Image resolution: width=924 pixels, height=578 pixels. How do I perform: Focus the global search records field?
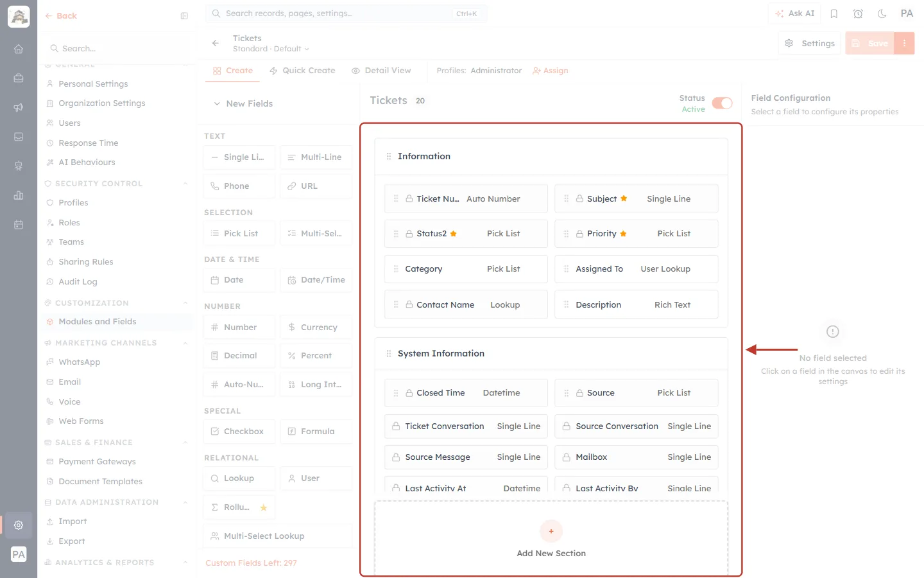point(346,13)
